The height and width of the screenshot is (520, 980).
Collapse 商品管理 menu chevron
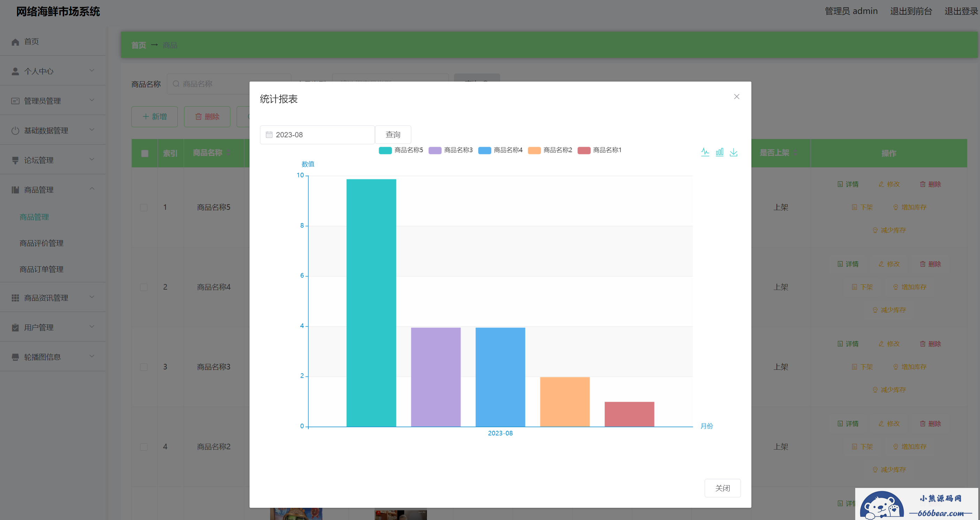pos(92,189)
